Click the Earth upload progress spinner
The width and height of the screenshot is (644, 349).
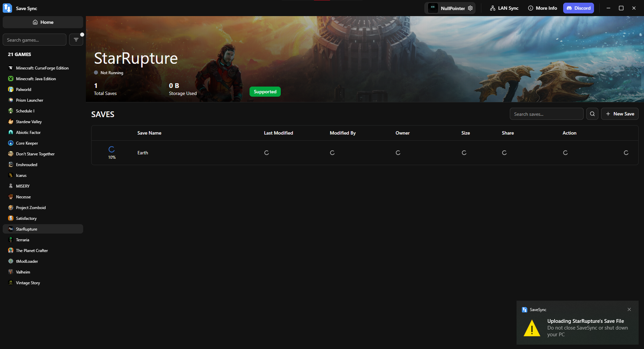(112, 149)
